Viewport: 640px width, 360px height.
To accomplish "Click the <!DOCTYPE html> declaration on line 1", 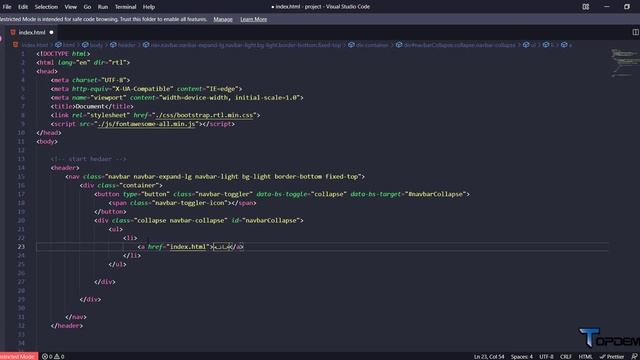I will coord(63,53).
